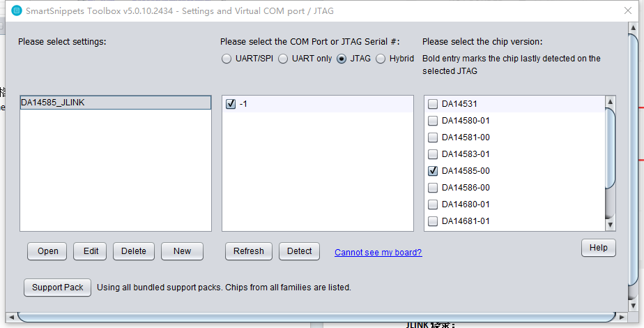Click chip list scrollbar down arrow
The image size is (644, 328).
tap(611, 225)
